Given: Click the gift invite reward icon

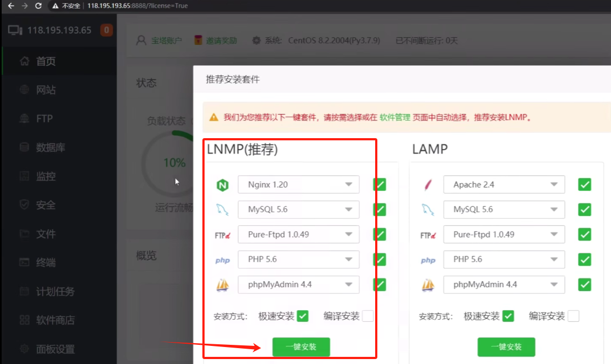Looking at the screenshot, I should tap(199, 40).
